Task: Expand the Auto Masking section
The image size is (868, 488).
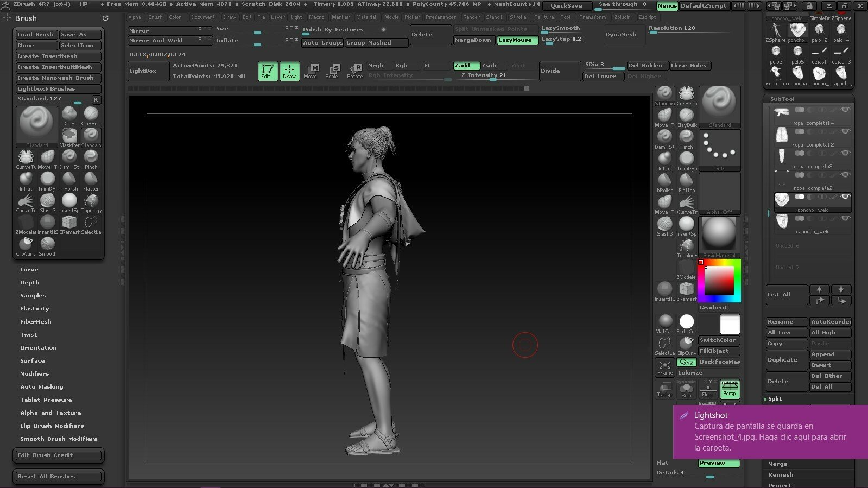Action: [x=42, y=386]
